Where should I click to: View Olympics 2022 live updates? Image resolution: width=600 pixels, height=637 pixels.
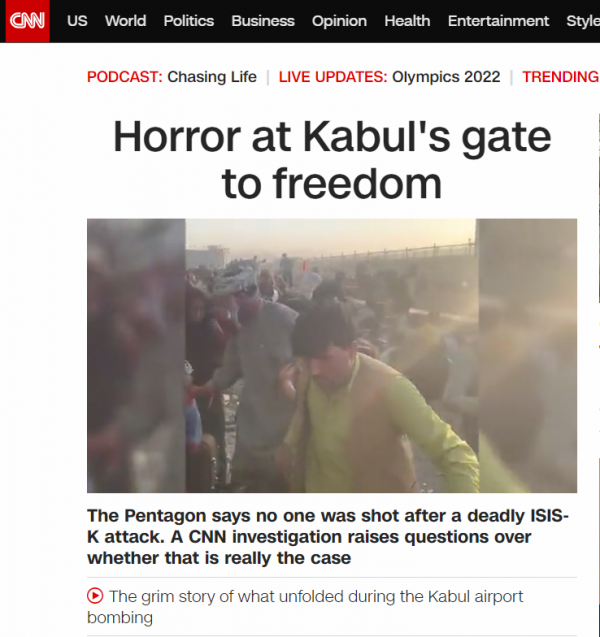(446, 77)
